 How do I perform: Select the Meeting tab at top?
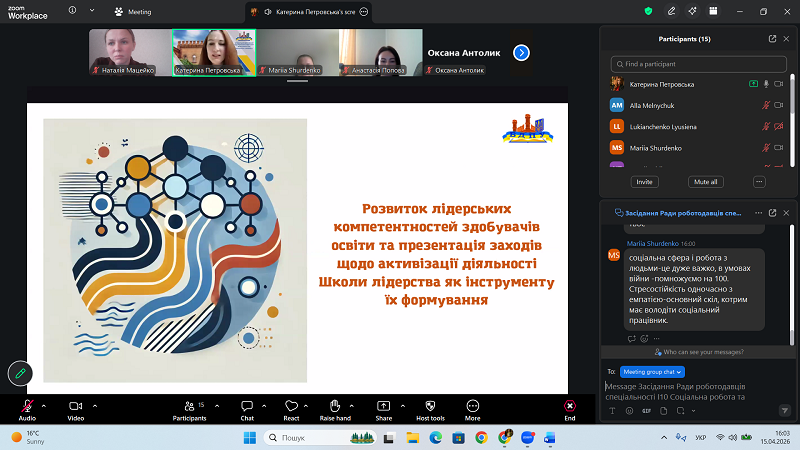[x=133, y=12]
